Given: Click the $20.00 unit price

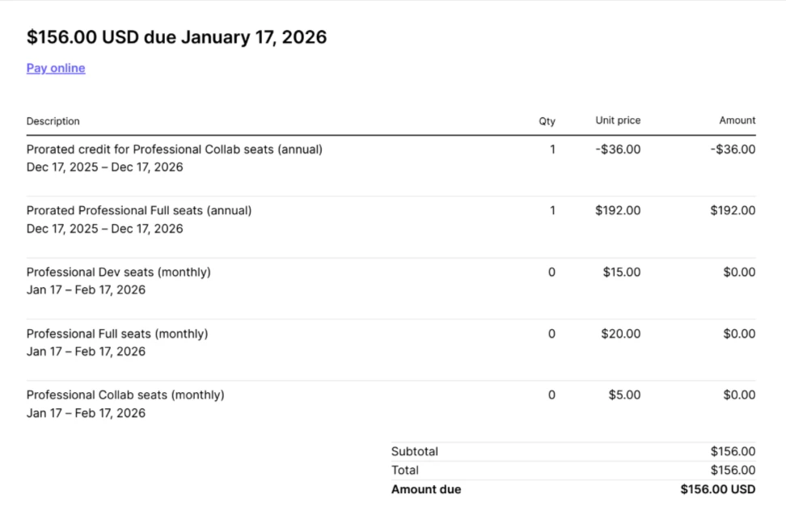Looking at the screenshot, I should [621, 334].
